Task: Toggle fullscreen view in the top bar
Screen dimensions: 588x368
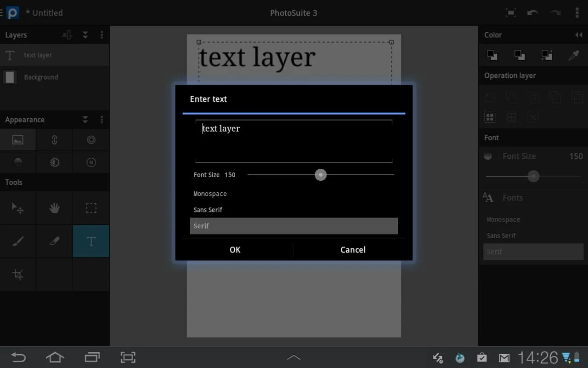Action: (x=511, y=13)
